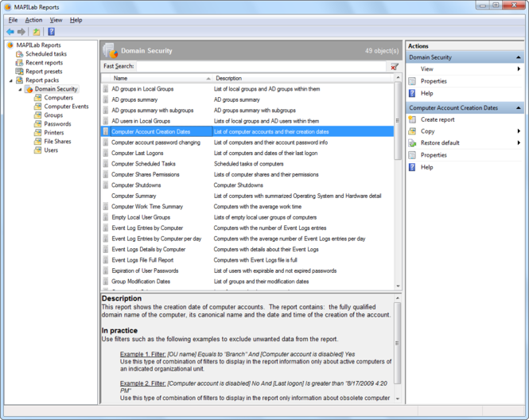Open the File menu
The width and height of the screenshot is (529, 420).
[13, 20]
